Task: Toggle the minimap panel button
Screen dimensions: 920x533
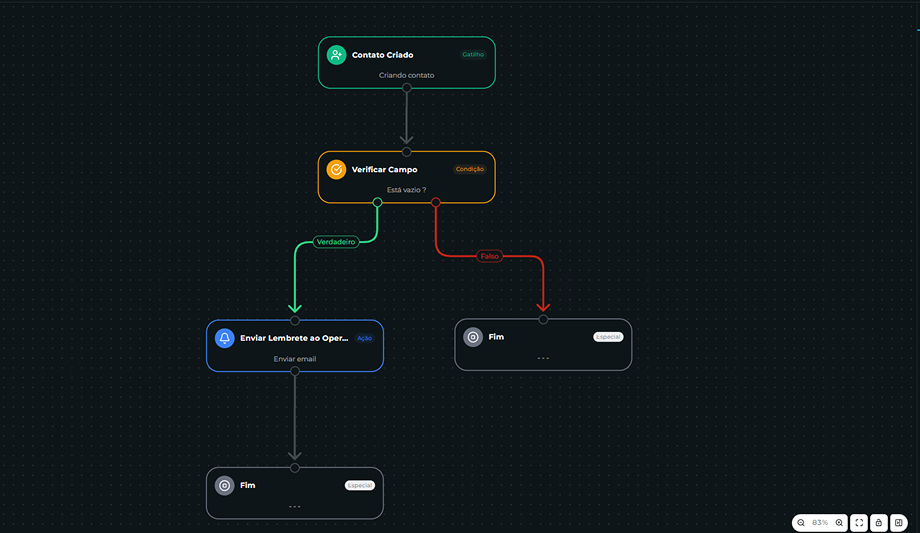Action: tap(898, 522)
